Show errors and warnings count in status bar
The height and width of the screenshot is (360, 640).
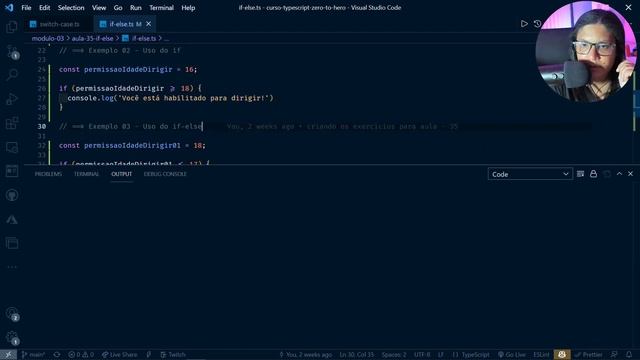click(81, 355)
